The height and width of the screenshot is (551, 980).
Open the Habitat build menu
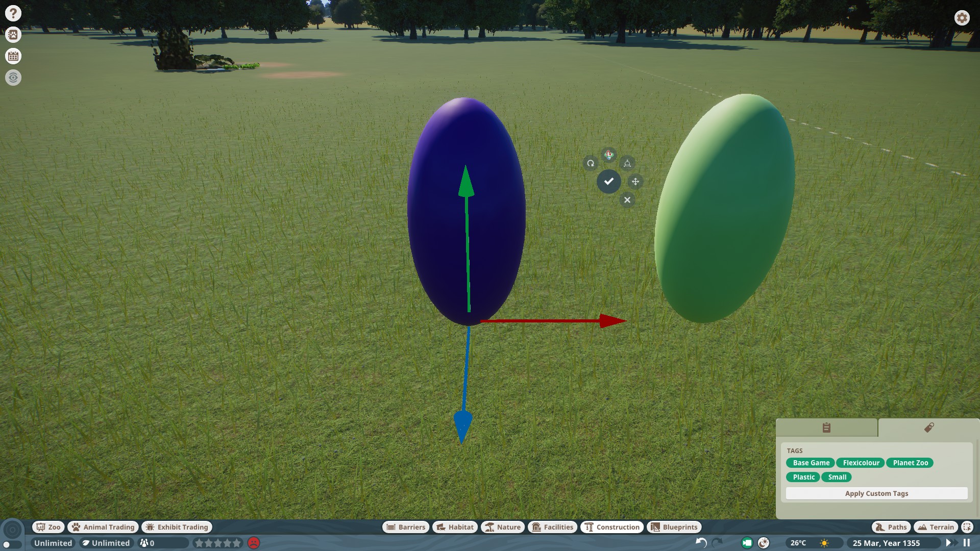(455, 527)
